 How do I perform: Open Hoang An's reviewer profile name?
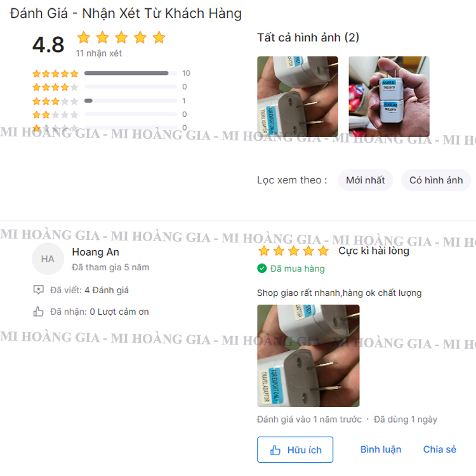click(x=95, y=252)
